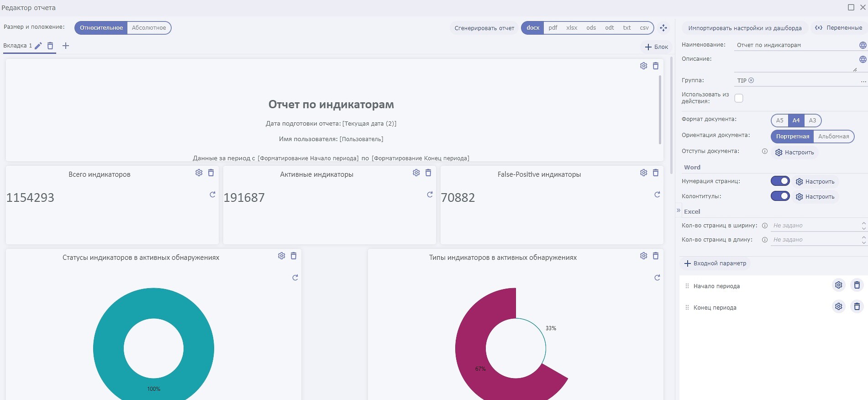Image resolution: width=868 pixels, height=400 pixels.
Task: Select pdf export format
Action: coord(553,28)
